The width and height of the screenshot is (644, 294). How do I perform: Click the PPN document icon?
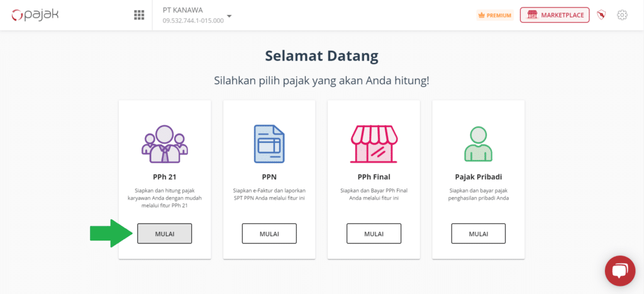click(x=269, y=144)
